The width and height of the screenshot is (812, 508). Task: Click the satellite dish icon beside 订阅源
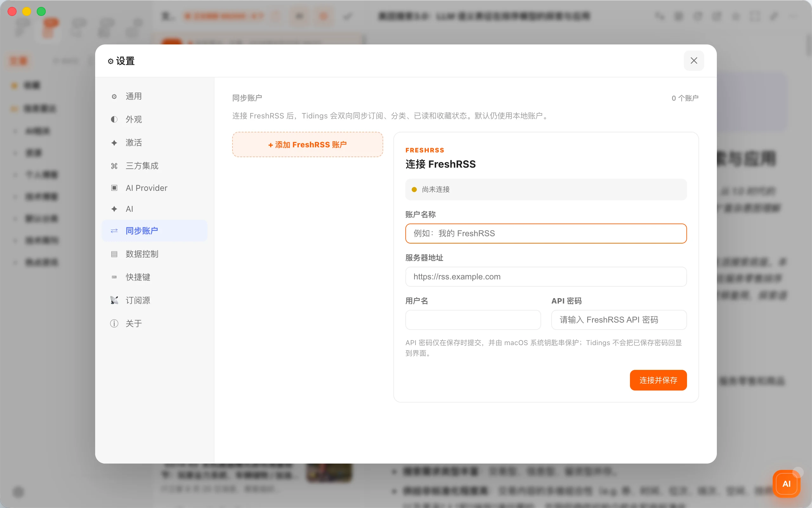pyautogui.click(x=114, y=300)
